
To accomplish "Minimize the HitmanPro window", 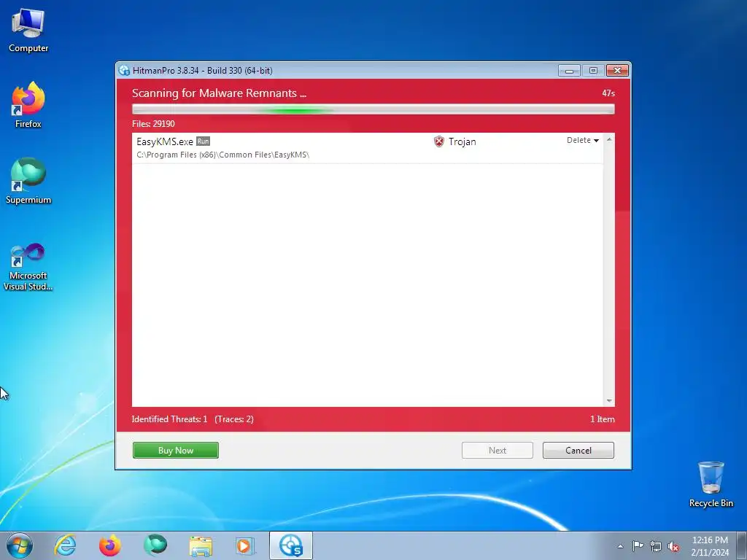I will click(569, 71).
